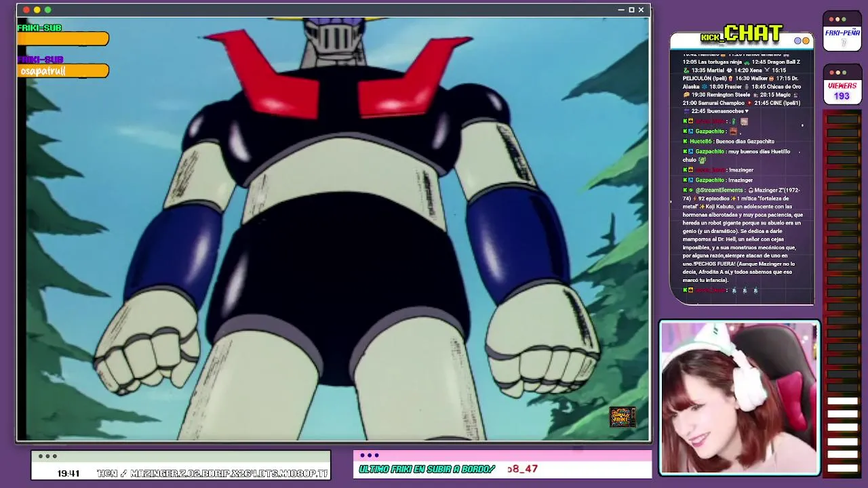Click the streamer webcam thumbnail
The width and height of the screenshot is (868, 488).
pos(740,398)
